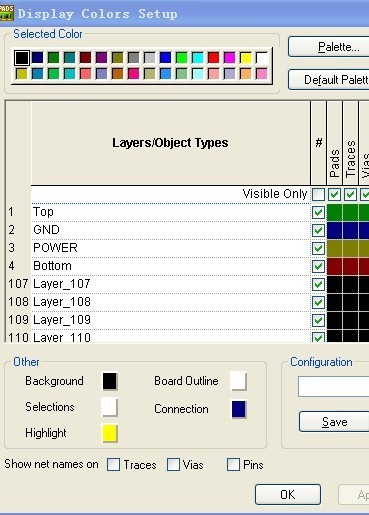Click the Selections color swatch
The image size is (369, 515).
[110, 407]
